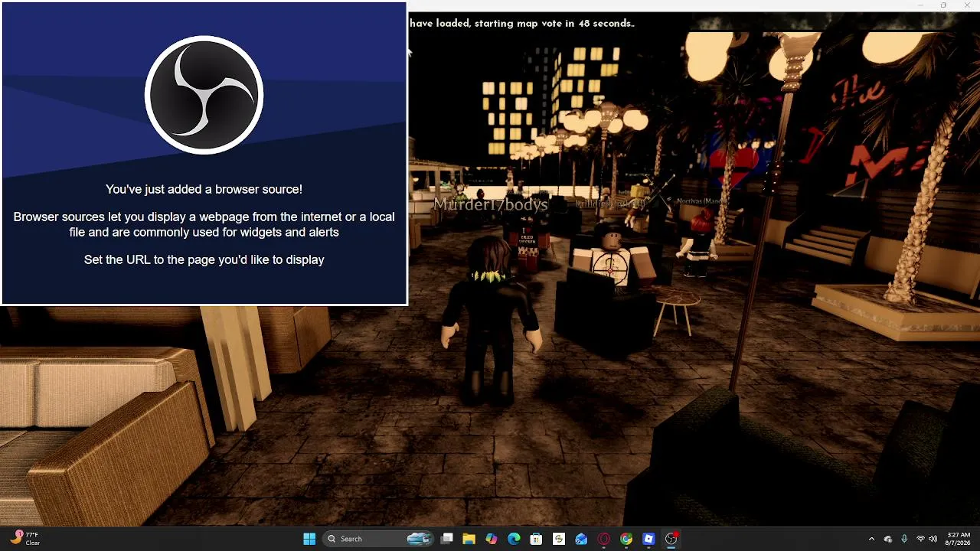The height and width of the screenshot is (551, 980).
Task: Open the Windows Start menu
Action: (x=309, y=539)
